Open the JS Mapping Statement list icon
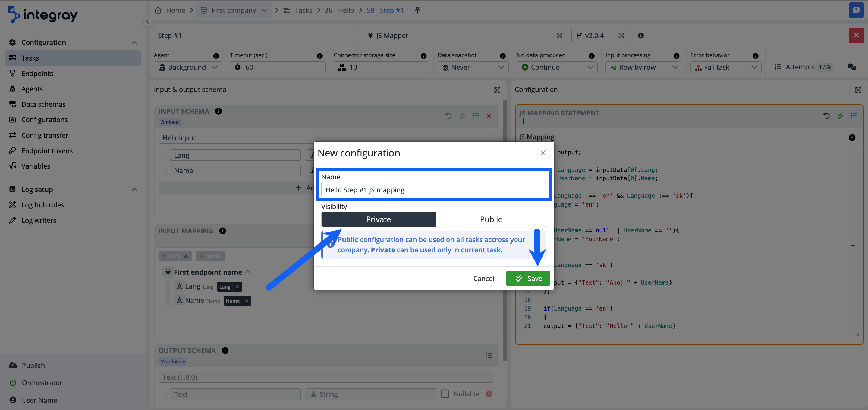The width and height of the screenshot is (868, 410). [854, 116]
